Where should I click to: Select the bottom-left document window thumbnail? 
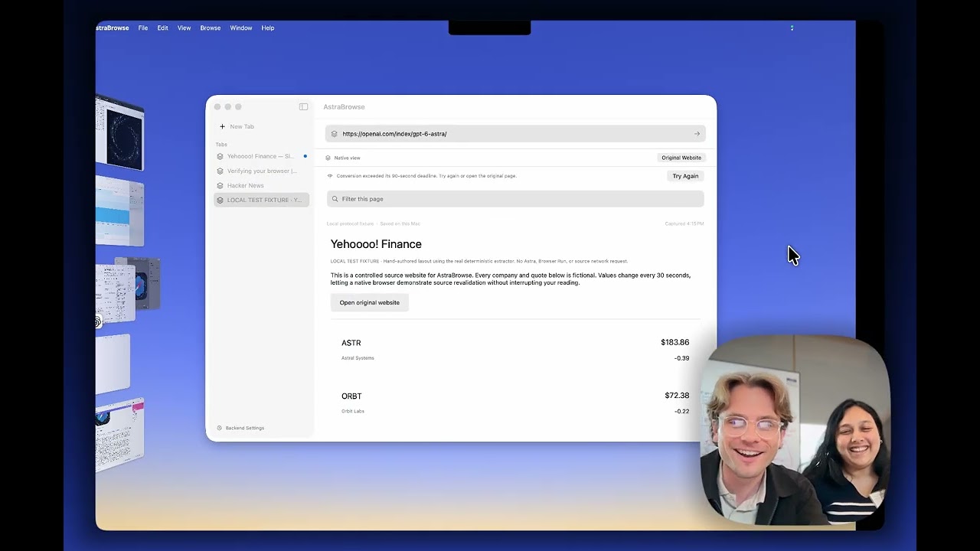click(120, 434)
